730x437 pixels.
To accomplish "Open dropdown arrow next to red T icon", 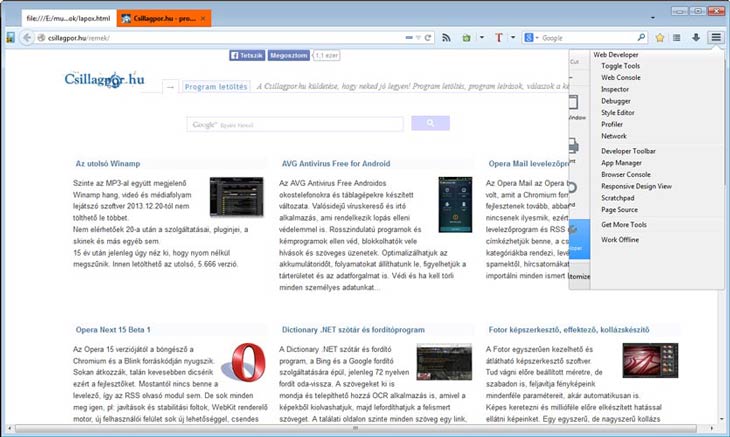I will click(513, 38).
